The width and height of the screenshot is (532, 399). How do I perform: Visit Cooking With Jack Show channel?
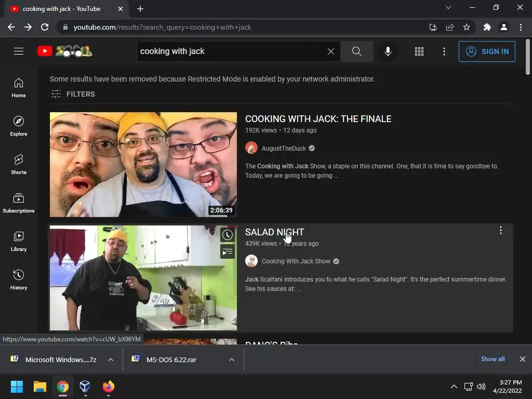coord(296,261)
